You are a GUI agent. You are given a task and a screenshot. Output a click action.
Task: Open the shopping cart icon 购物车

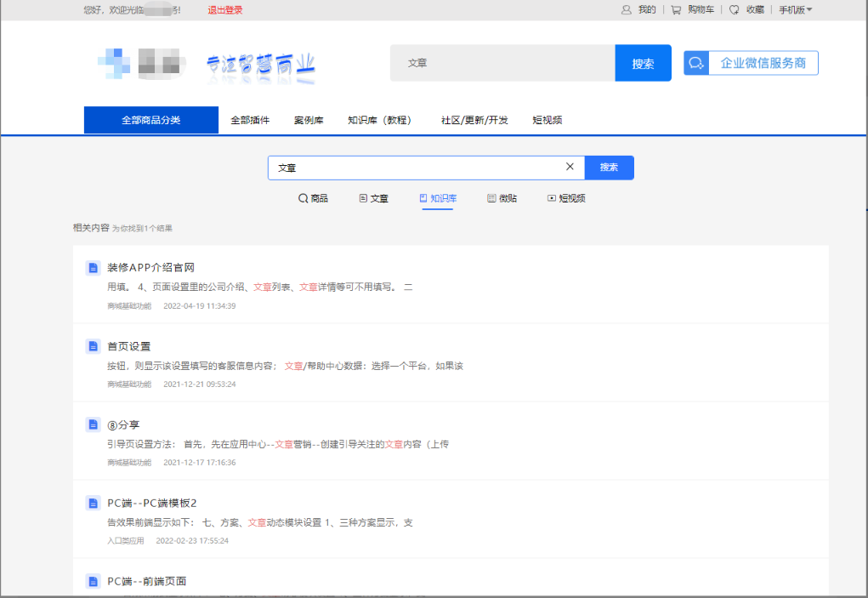click(676, 10)
